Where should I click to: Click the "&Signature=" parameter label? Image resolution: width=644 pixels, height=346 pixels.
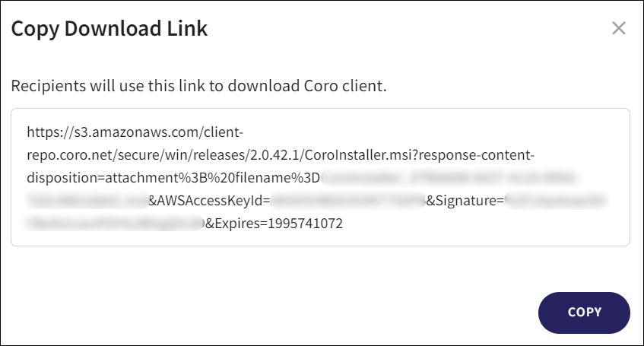click(x=465, y=202)
